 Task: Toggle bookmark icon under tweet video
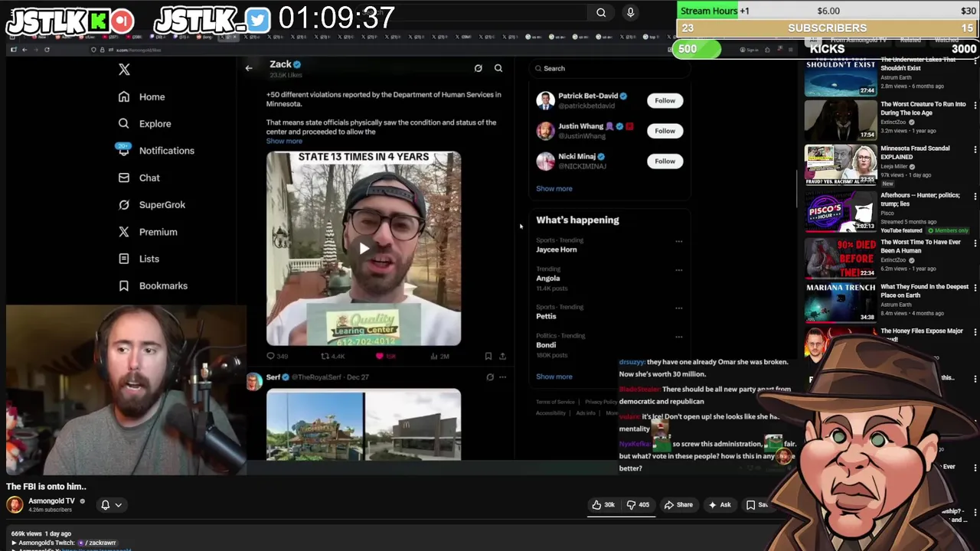[x=488, y=356]
